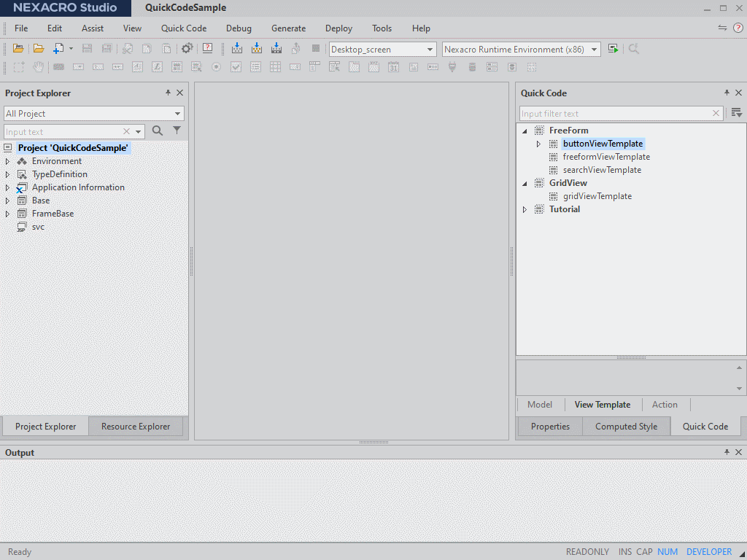Launch Quick View using the green run icon
The image size is (747, 560).
tap(613, 49)
